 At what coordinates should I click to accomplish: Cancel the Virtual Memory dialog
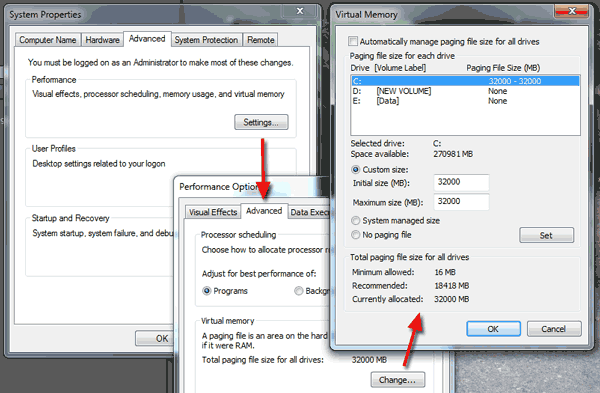pos(554,329)
